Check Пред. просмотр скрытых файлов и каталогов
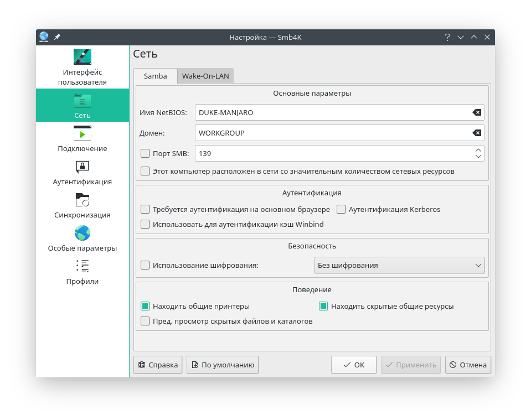Screen dimensions: 531x420 coord(145,321)
